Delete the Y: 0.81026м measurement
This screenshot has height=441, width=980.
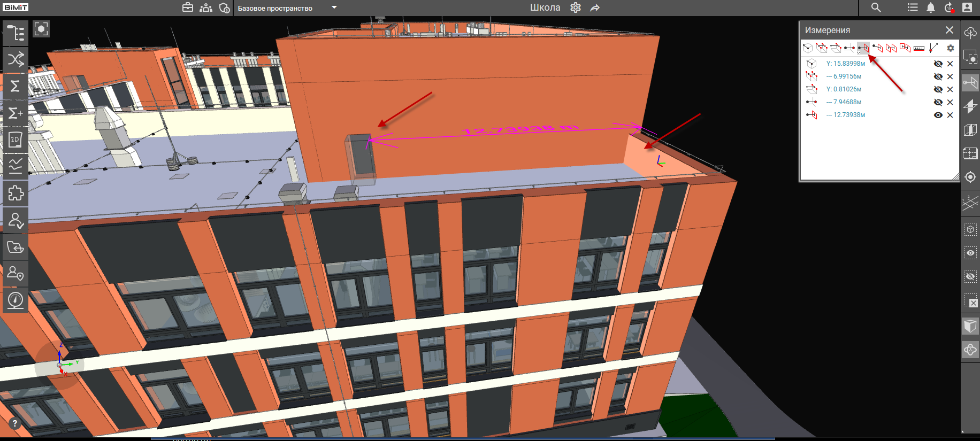pyautogui.click(x=950, y=89)
